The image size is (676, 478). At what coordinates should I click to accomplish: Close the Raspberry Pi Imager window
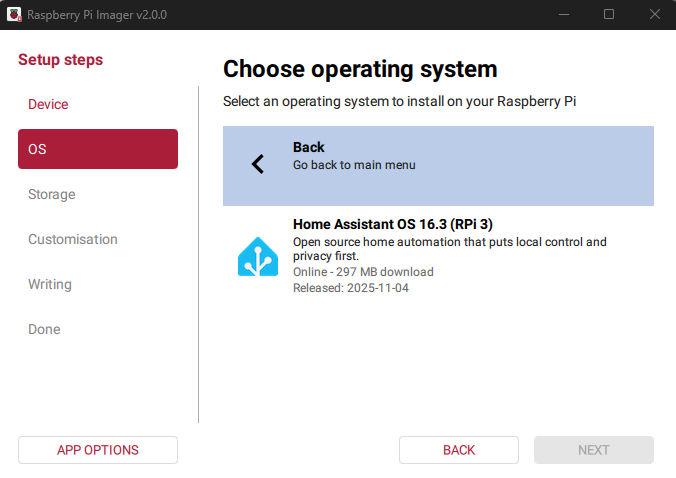[x=653, y=14]
